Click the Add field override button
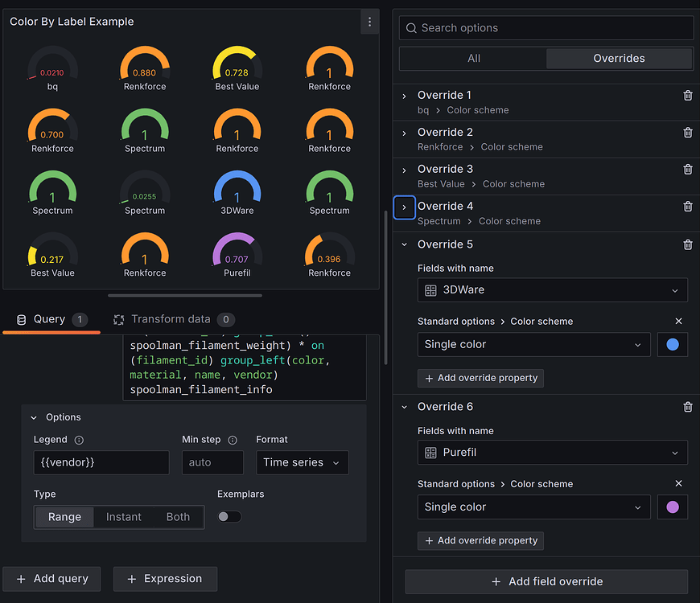The height and width of the screenshot is (603, 700). point(546,581)
